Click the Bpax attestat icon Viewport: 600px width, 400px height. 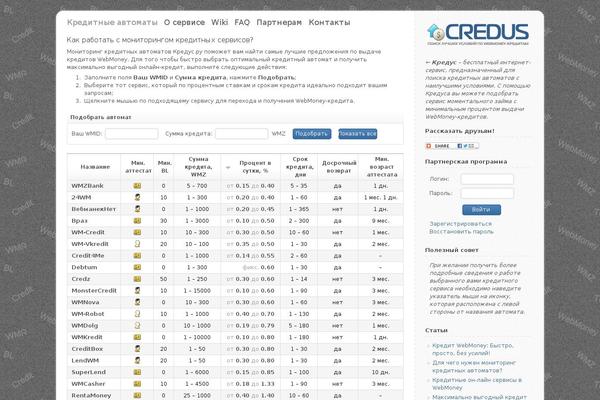(137, 221)
